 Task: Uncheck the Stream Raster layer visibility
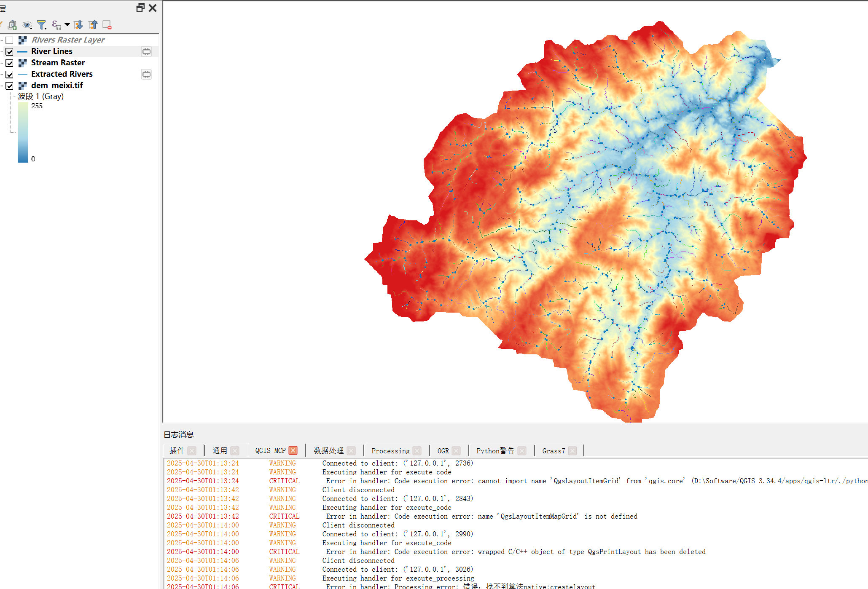pos(9,63)
